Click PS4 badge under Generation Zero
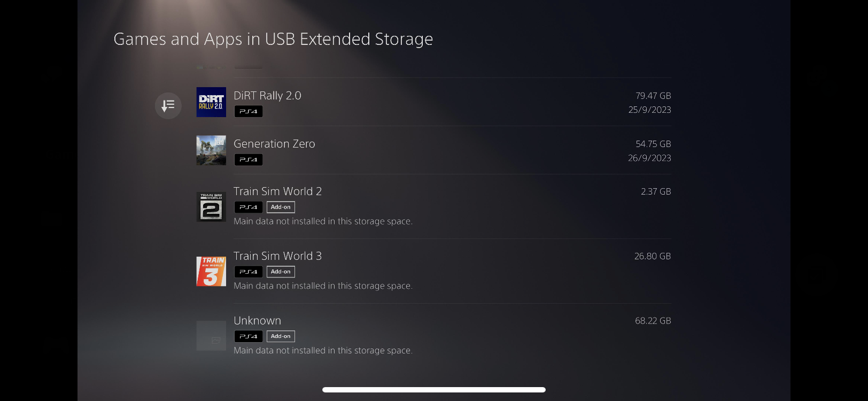868x401 pixels. pyautogui.click(x=249, y=159)
